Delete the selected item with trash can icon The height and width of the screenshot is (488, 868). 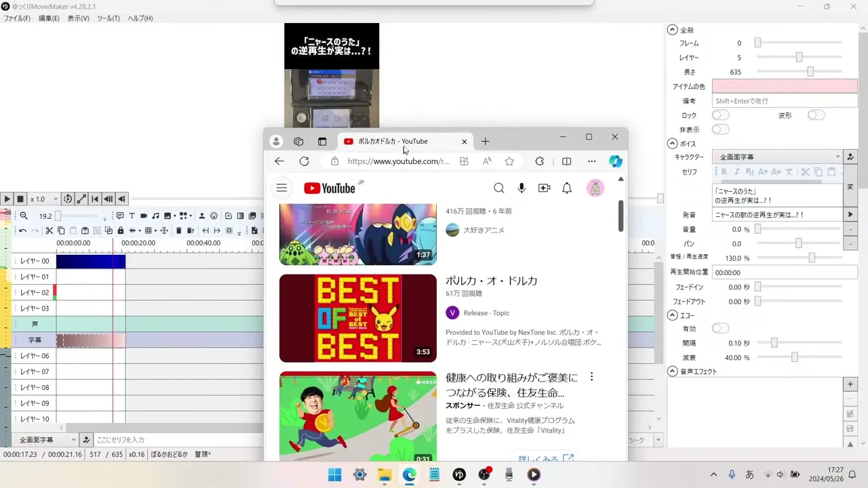click(179, 231)
